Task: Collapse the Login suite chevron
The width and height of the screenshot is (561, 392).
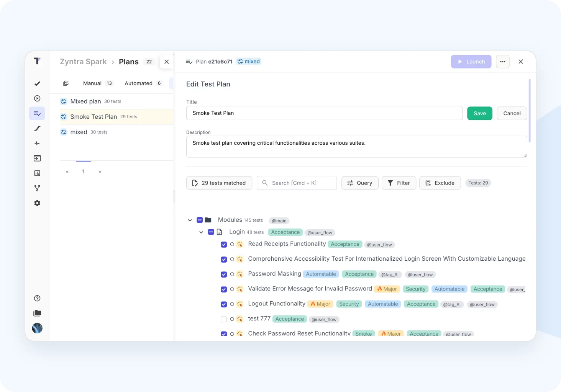Action: click(x=201, y=232)
